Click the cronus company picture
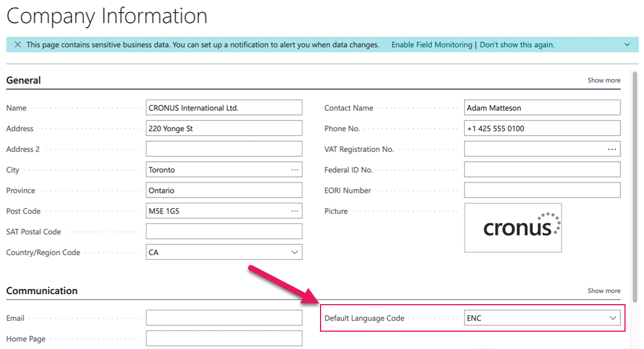 tap(512, 227)
